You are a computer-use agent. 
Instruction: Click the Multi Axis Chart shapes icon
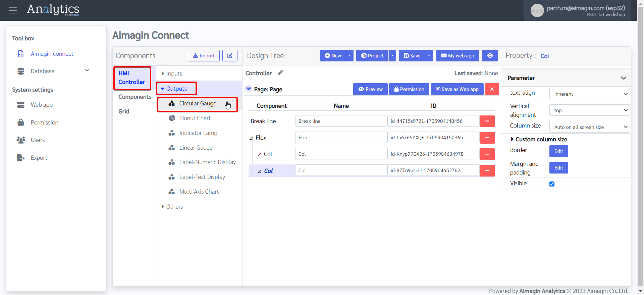click(x=172, y=192)
